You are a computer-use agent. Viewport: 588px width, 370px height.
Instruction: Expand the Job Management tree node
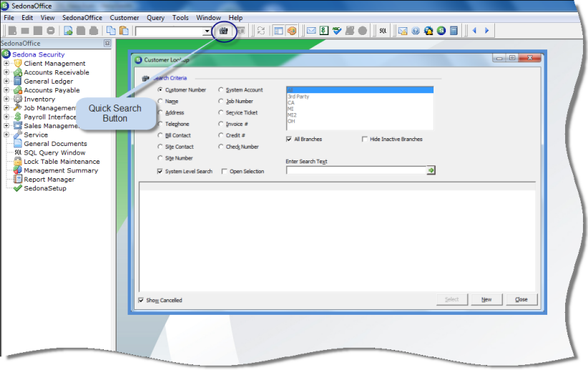pos(6,108)
